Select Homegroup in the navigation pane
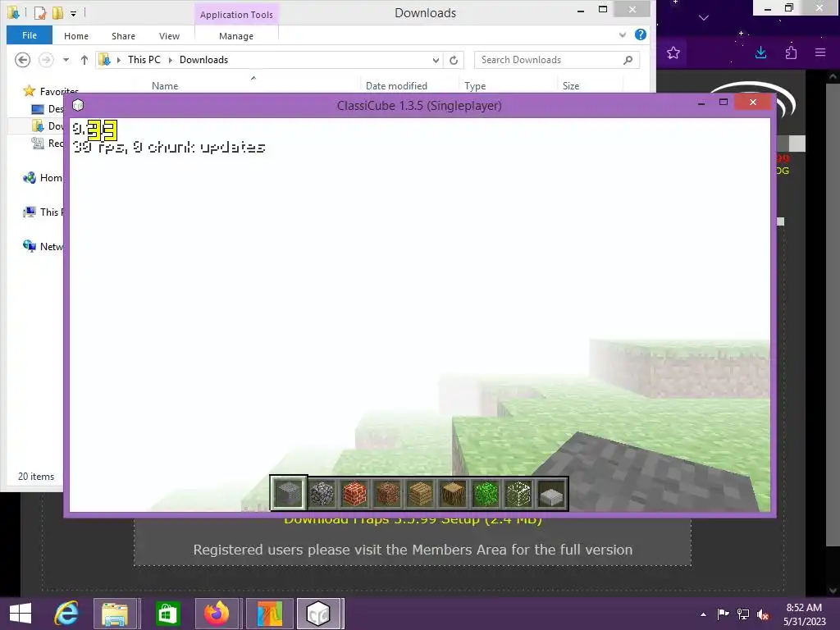Viewport: 840px width, 630px height. (x=43, y=178)
